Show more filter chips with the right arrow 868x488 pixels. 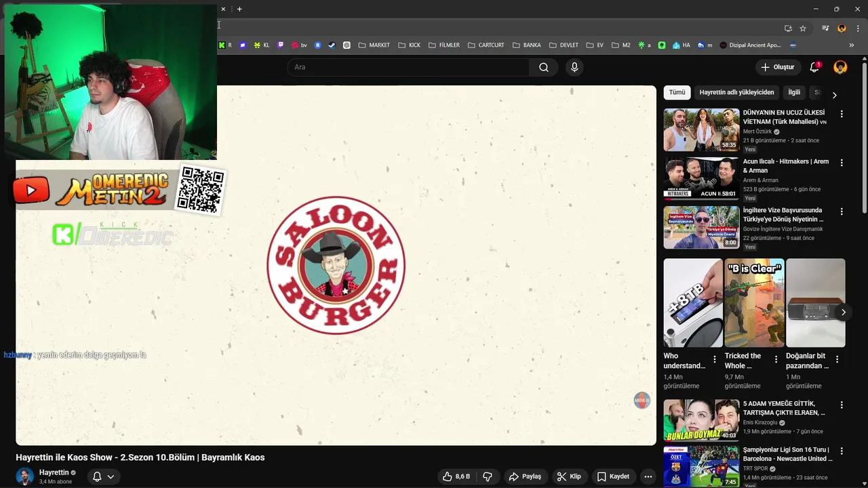tap(834, 96)
